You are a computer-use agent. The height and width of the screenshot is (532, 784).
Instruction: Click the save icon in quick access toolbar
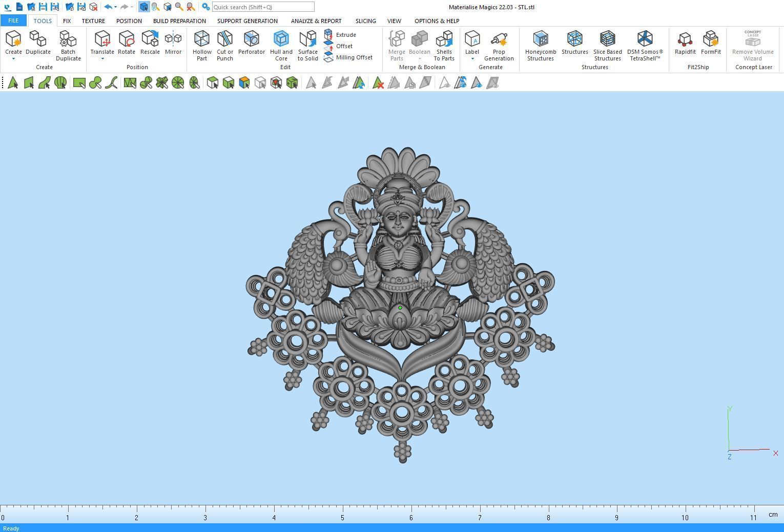pos(43,7)
